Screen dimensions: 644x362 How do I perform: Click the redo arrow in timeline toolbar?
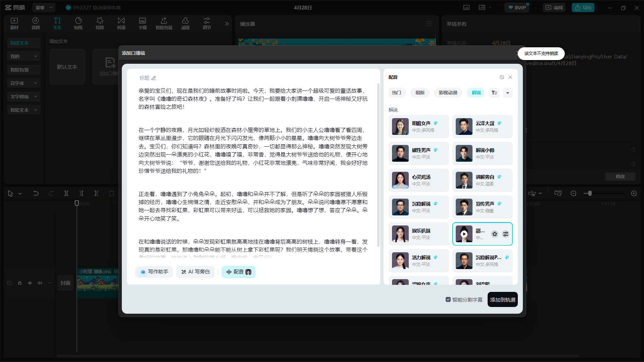tap(51, 193)
